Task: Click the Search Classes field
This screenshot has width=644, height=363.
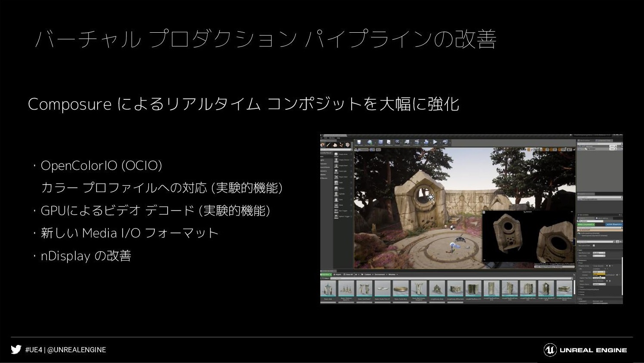Action: (x=336, y=150)
